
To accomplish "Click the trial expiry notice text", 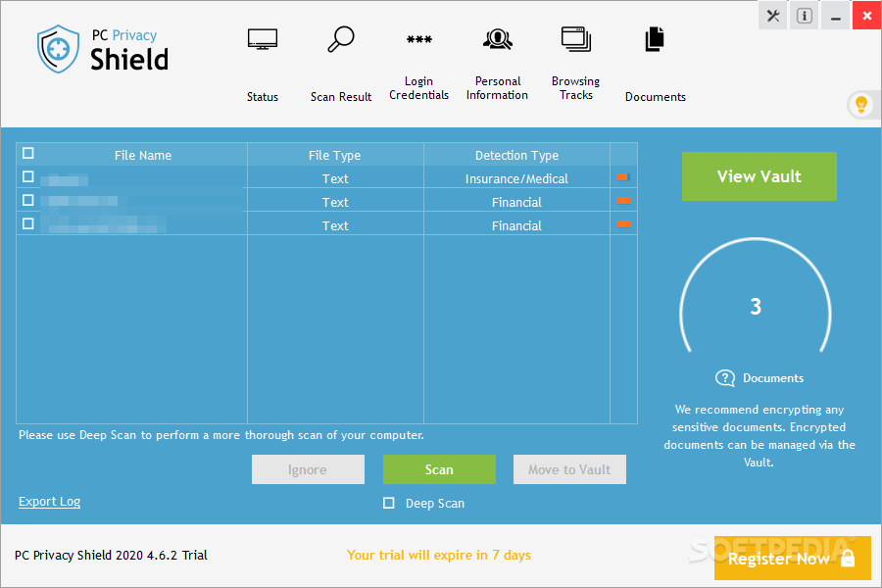I will [439, 556].
